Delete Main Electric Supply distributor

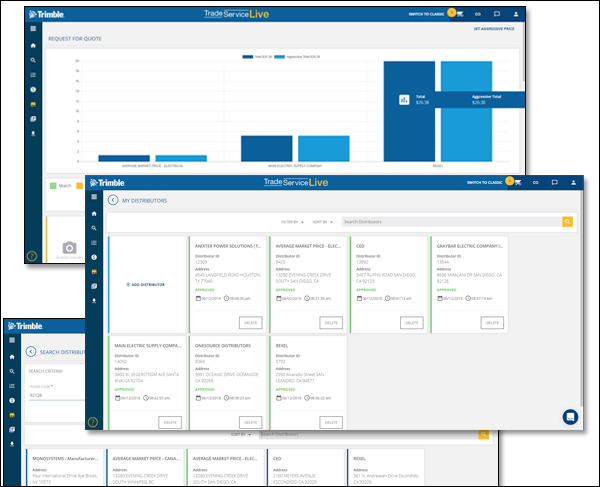(170, 422)
